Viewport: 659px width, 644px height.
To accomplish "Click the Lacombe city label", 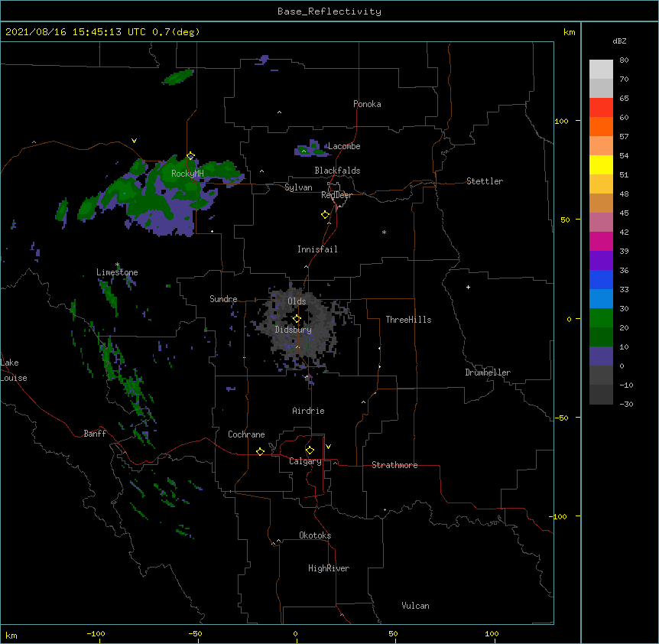I will [344, 146].
